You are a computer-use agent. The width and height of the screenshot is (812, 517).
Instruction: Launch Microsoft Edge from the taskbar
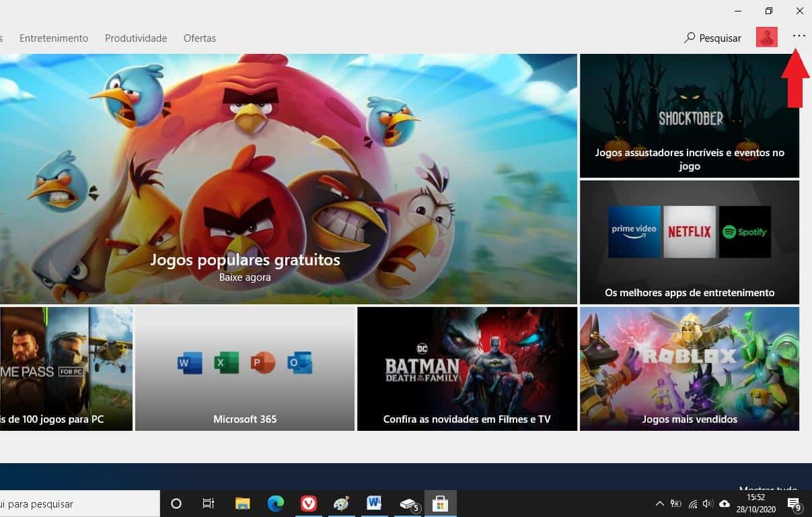(276, 504)
